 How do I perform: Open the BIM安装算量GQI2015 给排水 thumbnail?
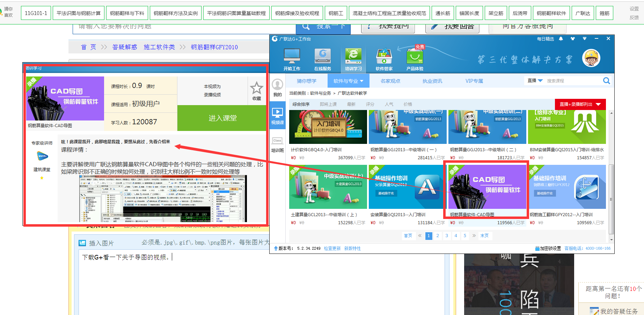(x=567, y=127)
